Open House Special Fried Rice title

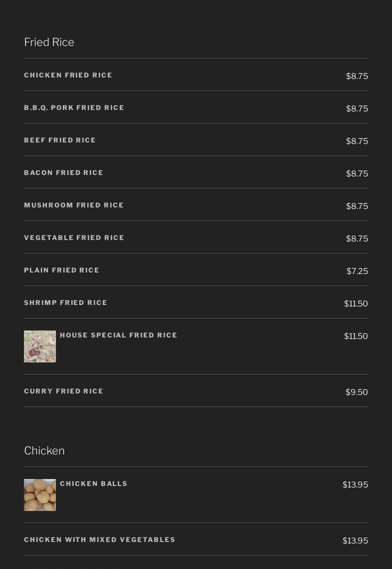point(118,335)
